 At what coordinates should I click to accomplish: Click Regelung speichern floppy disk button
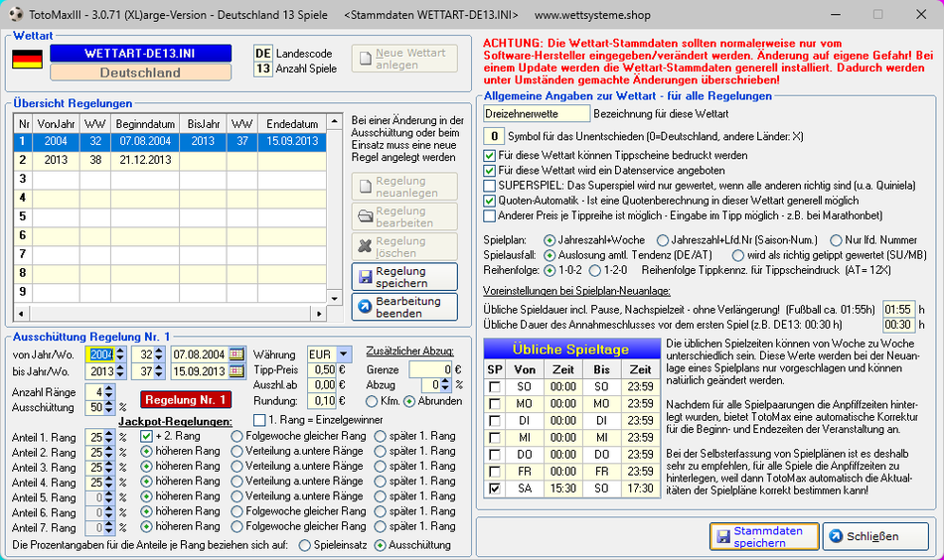pos(404,277)
